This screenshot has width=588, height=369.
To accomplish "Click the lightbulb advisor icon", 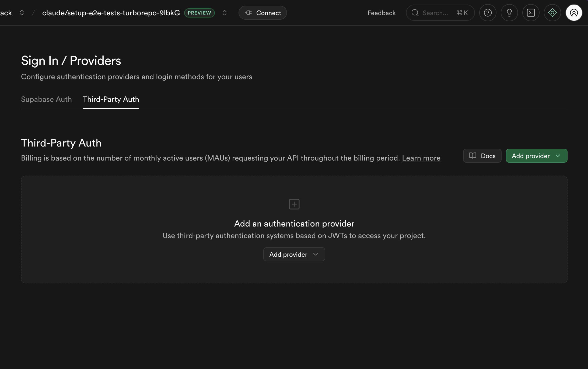I will point(509,13).
